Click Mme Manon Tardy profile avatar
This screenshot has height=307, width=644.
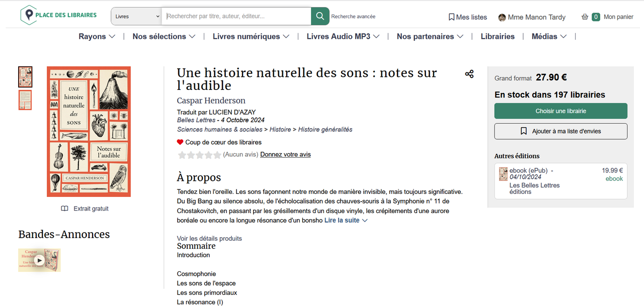tap(502, 18)
